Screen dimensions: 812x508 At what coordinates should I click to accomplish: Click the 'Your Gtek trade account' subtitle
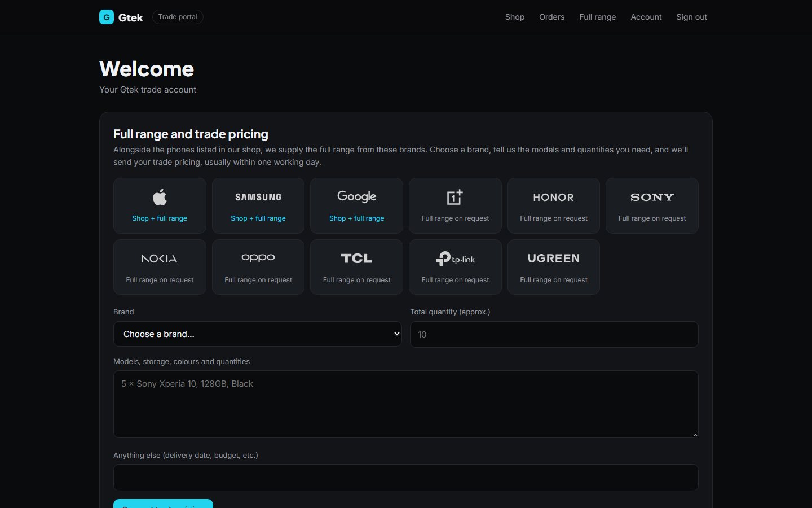pos(148,90)
